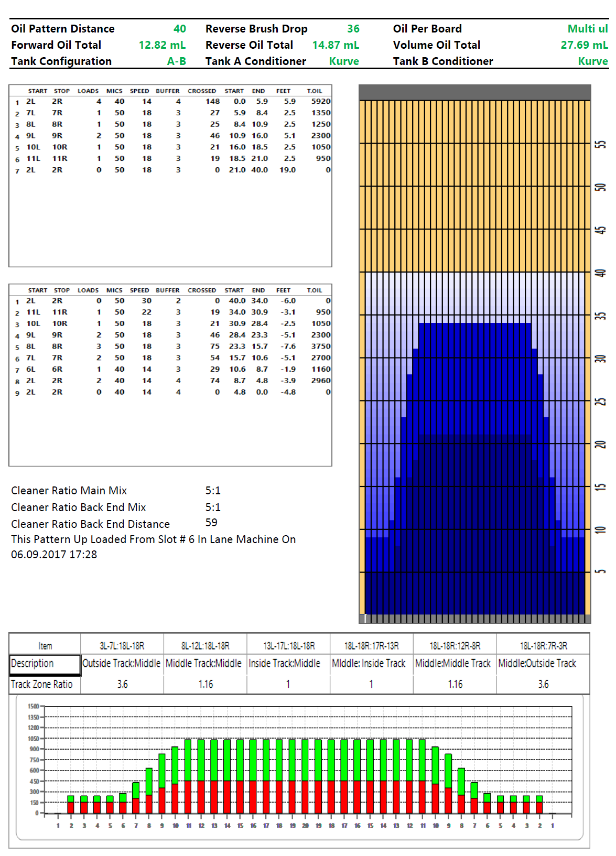Select the 5920 total oil cell in forward table

coord(320,101)
